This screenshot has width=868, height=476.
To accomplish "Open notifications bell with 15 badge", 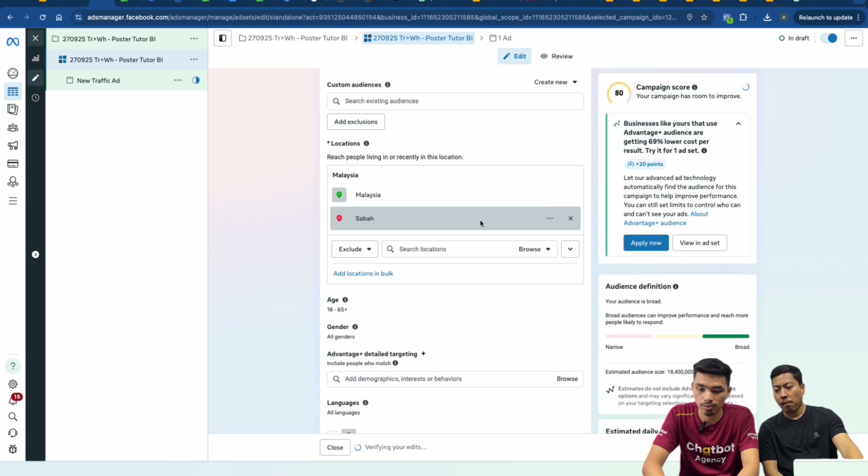I will pos(13,400).
